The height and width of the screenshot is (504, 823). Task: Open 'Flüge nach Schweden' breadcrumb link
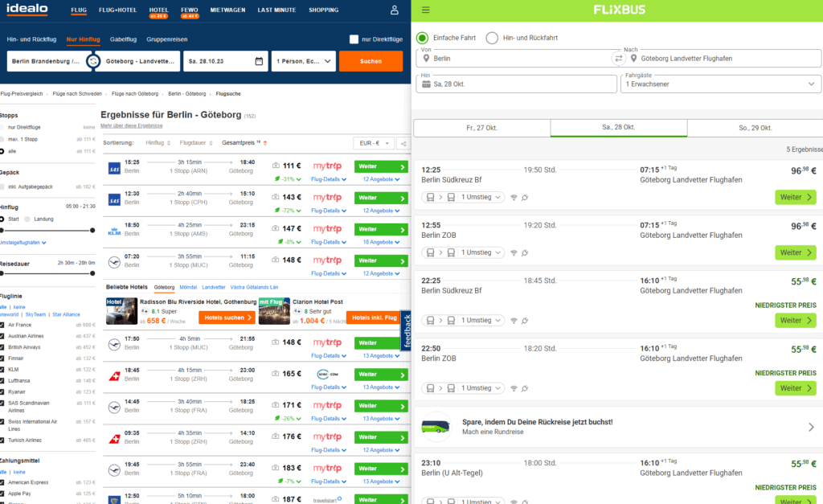pos(77,94)
